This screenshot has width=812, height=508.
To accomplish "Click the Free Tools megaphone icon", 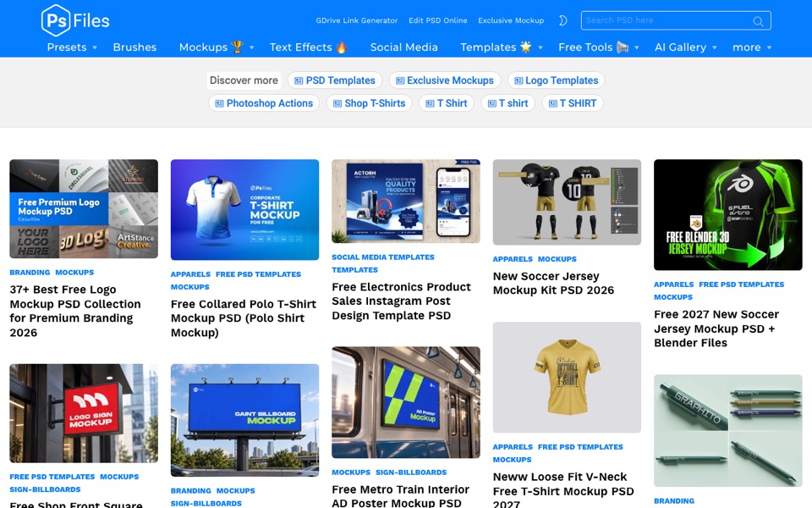I will pos(623,47).
